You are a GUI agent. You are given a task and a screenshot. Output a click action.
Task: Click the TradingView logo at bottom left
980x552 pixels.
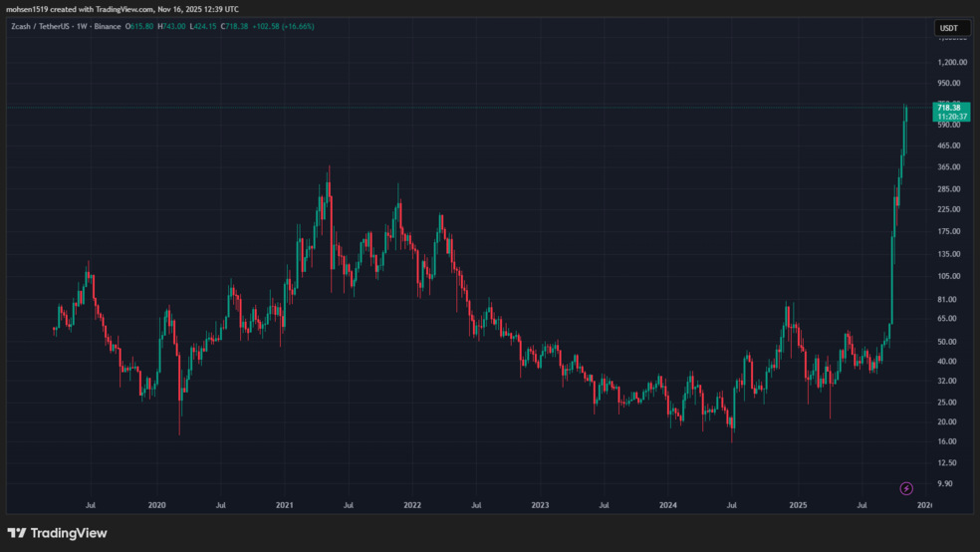coord(58,533)
